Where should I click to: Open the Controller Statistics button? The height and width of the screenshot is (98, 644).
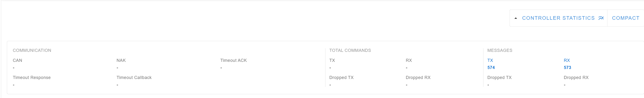click(558, 18)
